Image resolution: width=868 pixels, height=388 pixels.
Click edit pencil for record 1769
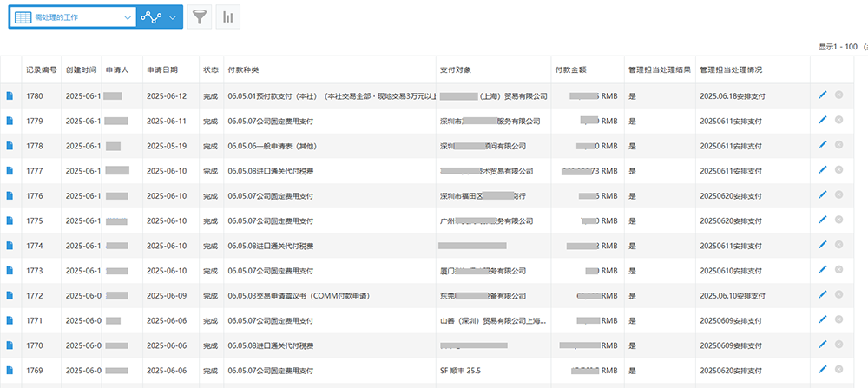point(823,371)
